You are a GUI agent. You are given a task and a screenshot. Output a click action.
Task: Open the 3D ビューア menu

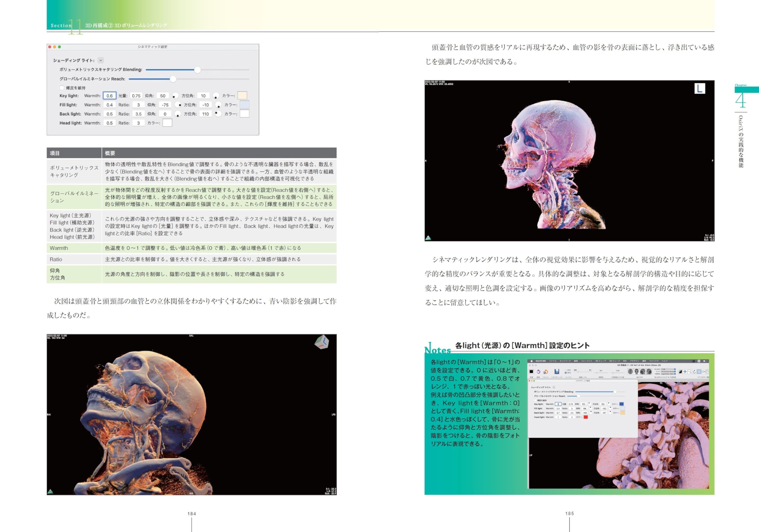pos(615,361)
